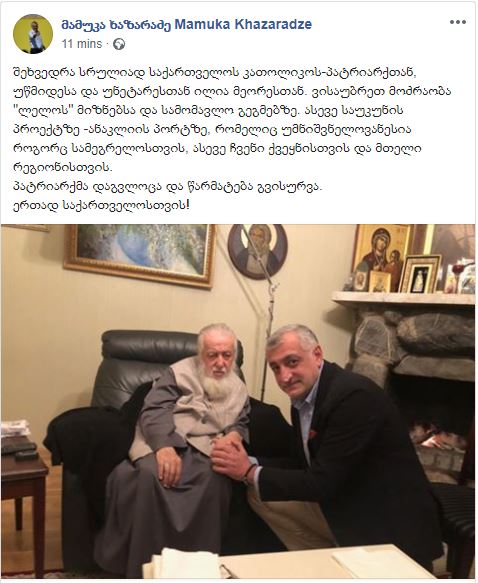Open Mamuka Khazaradze's round profile picture
This screenshot has height=583, width=478.
[x=33, y=34]
